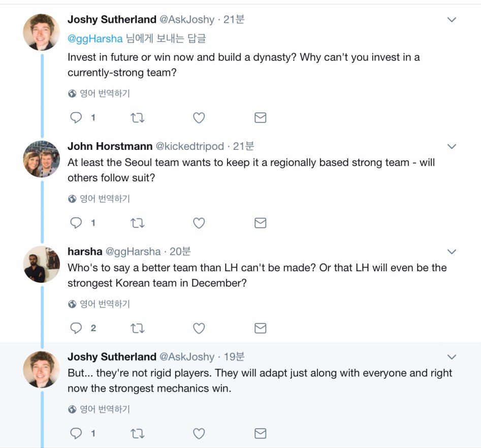Open the @ggHarsha mention link

pyautogui.click(x=95, y=39)
